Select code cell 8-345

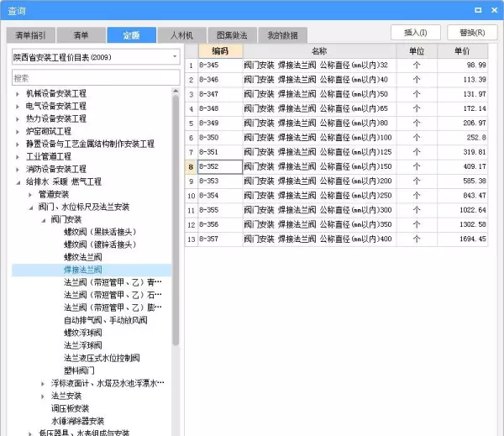[x=220, y=66]
